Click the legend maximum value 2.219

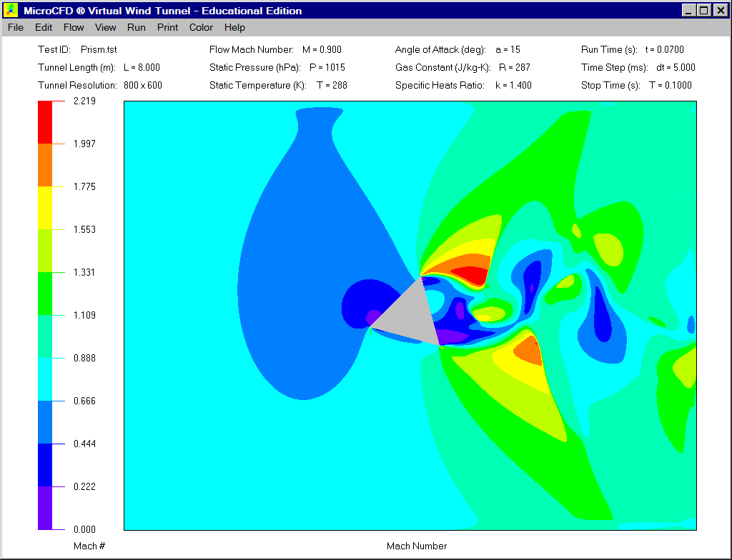pyautogui.click(x=84, y=101)
